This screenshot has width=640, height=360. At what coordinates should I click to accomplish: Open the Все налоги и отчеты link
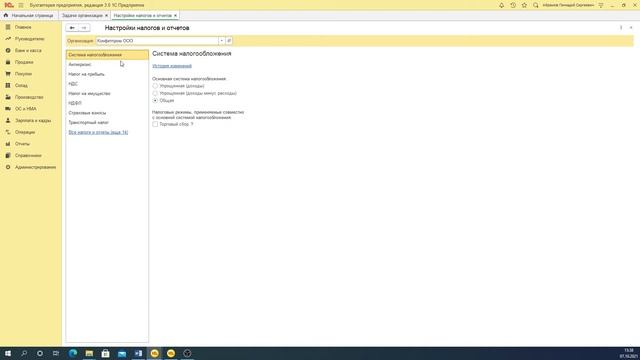pyautogui.click(x=98, y=132)
